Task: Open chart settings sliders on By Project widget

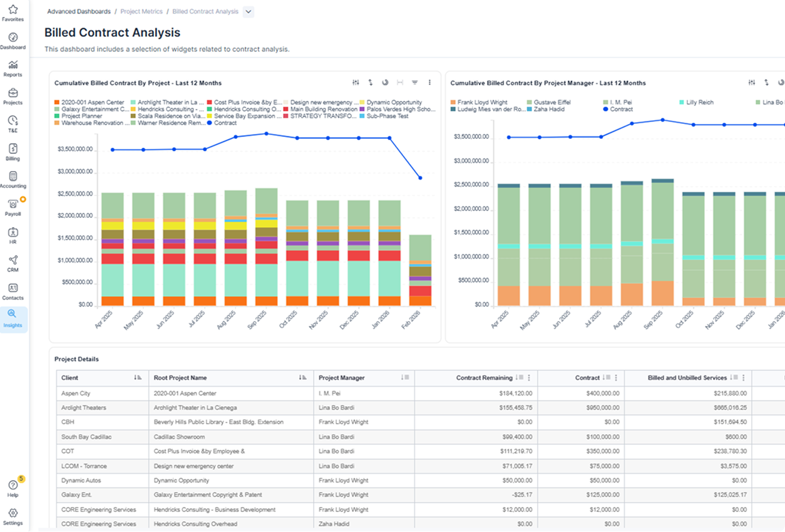Action: (356, 83)
